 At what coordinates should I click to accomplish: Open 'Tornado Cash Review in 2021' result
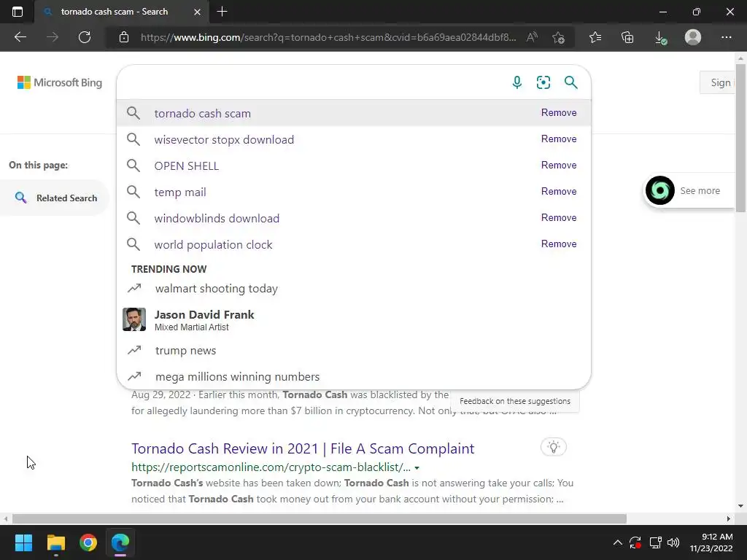click(x=303, y=448)
